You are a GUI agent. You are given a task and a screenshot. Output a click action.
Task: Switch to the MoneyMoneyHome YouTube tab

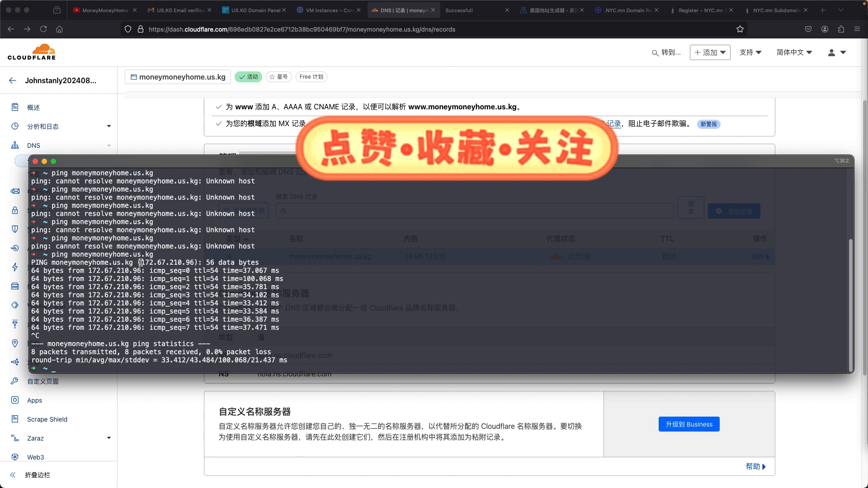tap(105, 10)
